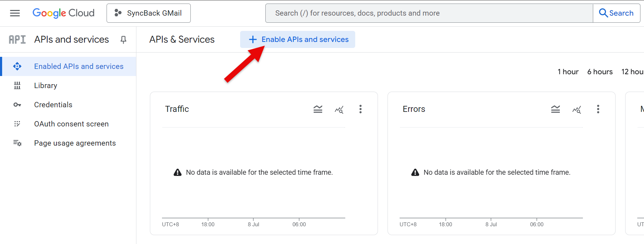The image size is (644, 244).
Task: Open the hamburger navigation menu
Action: [15, 13]
